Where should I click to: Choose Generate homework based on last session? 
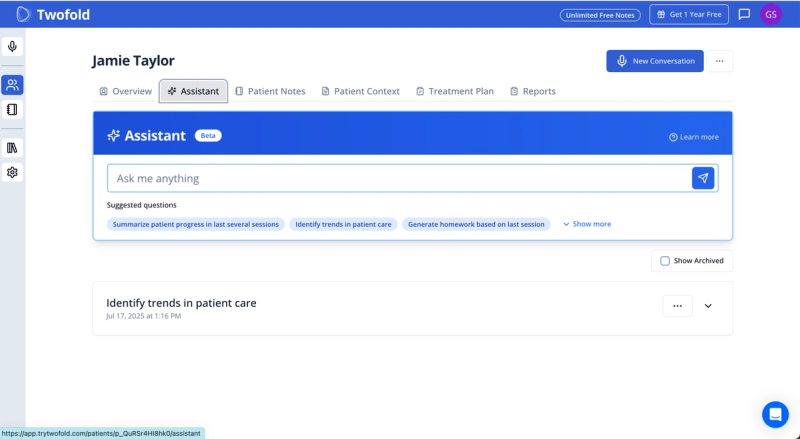tap(476, 224)
